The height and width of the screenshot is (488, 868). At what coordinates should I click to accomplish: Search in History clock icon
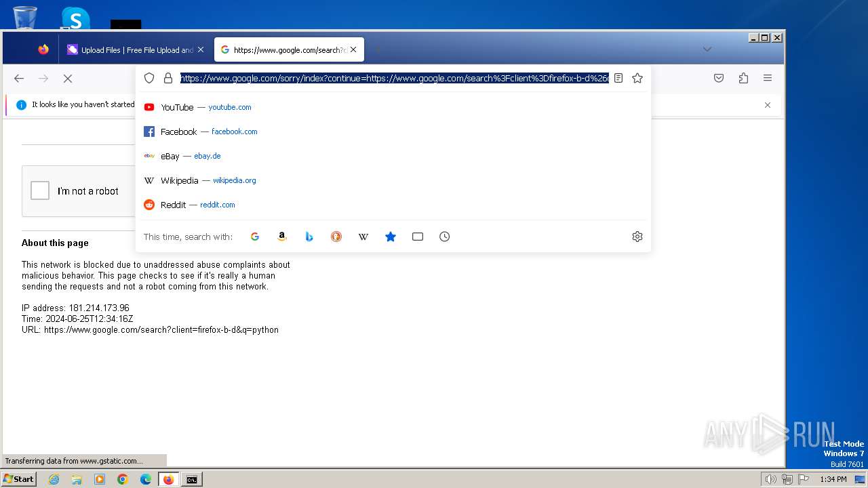coord(445,237)
